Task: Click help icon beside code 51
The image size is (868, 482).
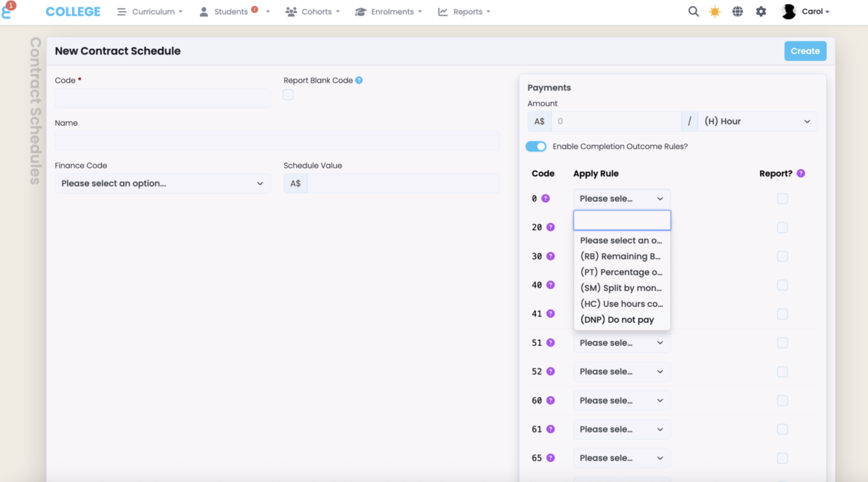Action: coord(550,342)
